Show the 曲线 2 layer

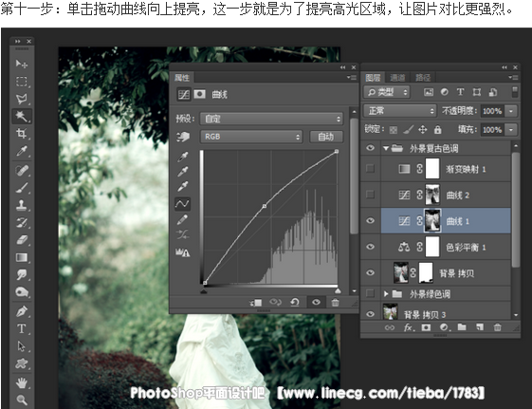(371, 195)
